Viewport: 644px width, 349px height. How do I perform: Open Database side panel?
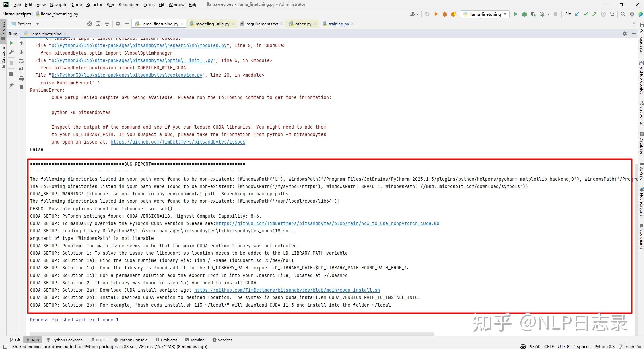[641, 143]
